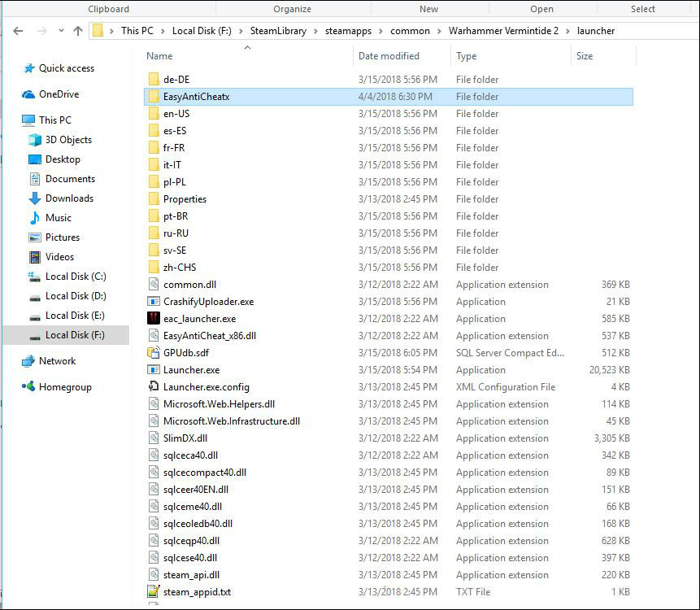Click the CrashifyUploader.exe icon
Viewport: 700px width, 610px height.
tap(154, 302)
